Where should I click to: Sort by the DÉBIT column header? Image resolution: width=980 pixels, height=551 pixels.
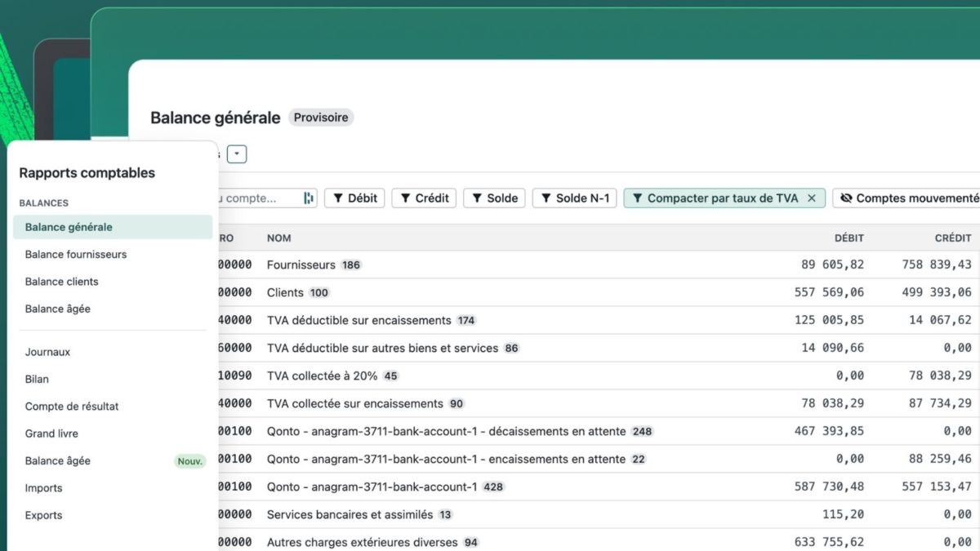click(x=849, y=238)
